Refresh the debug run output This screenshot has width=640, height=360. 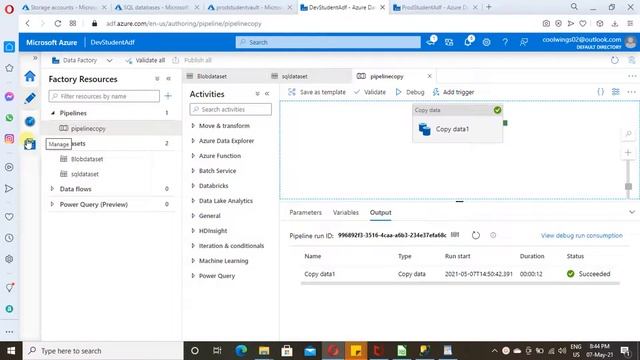tap(476, 235)
